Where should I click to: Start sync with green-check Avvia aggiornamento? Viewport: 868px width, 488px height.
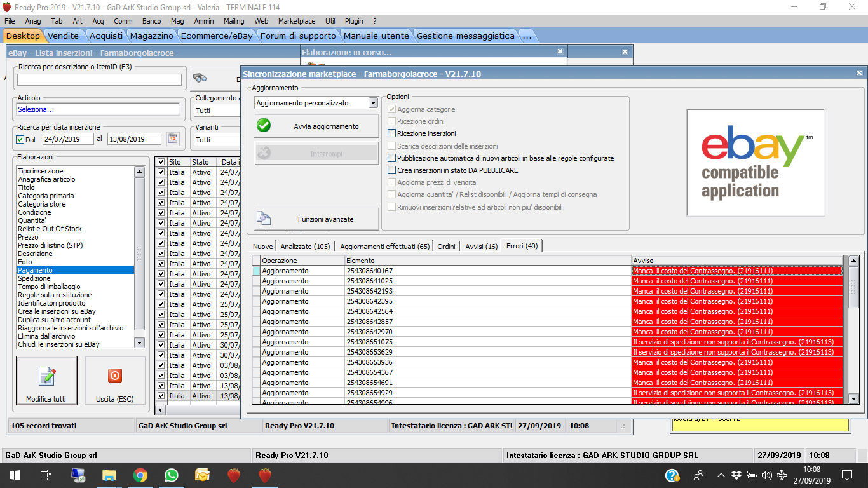(x=316, y=126)
